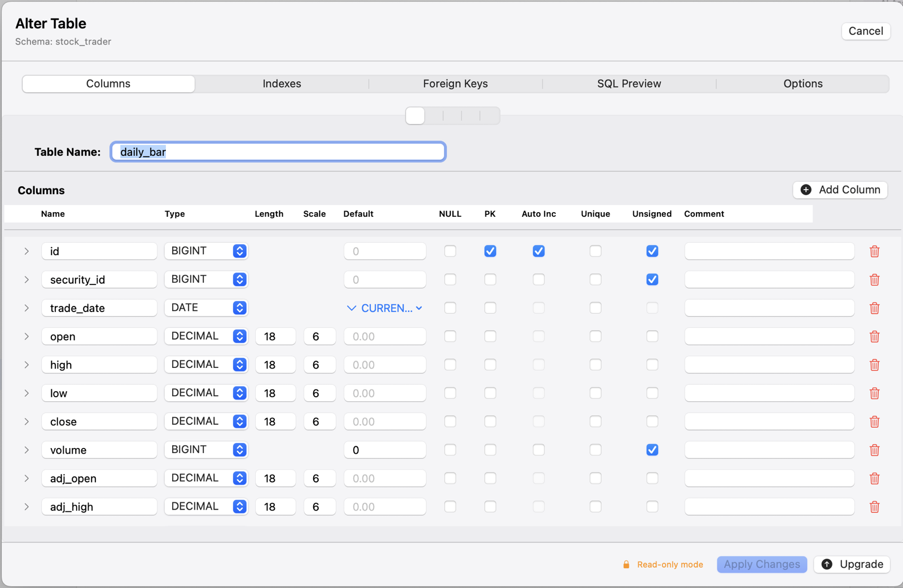Expand trade_date column details chevron

click(x=27, y=308)
